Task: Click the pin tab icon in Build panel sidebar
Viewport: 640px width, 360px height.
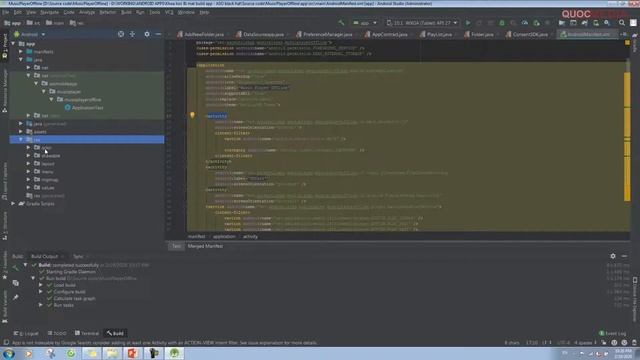Action: [x=16, y=298]
